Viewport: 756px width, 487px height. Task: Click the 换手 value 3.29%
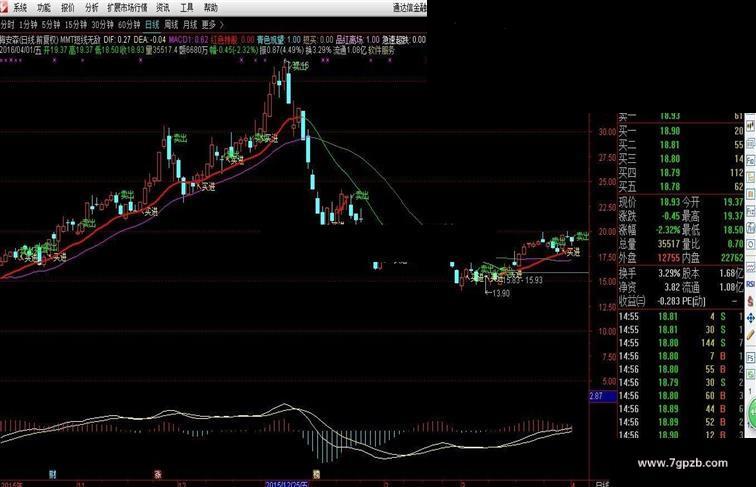coord(669,273)
